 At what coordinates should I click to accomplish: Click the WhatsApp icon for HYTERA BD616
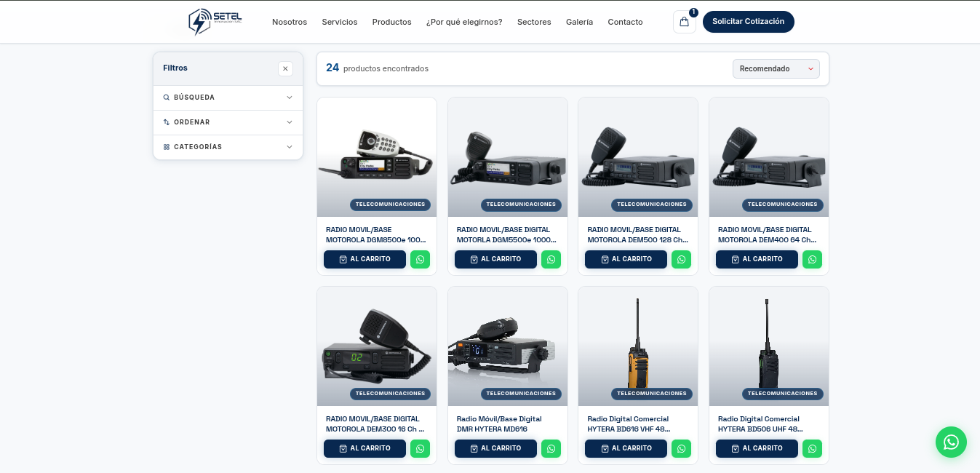(681, 448)
